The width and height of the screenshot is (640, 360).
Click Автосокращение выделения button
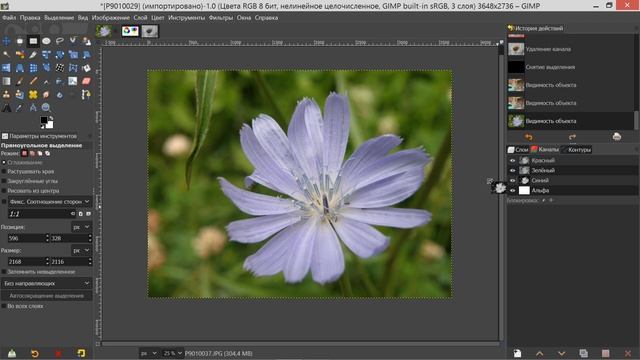tap(47, 296)
